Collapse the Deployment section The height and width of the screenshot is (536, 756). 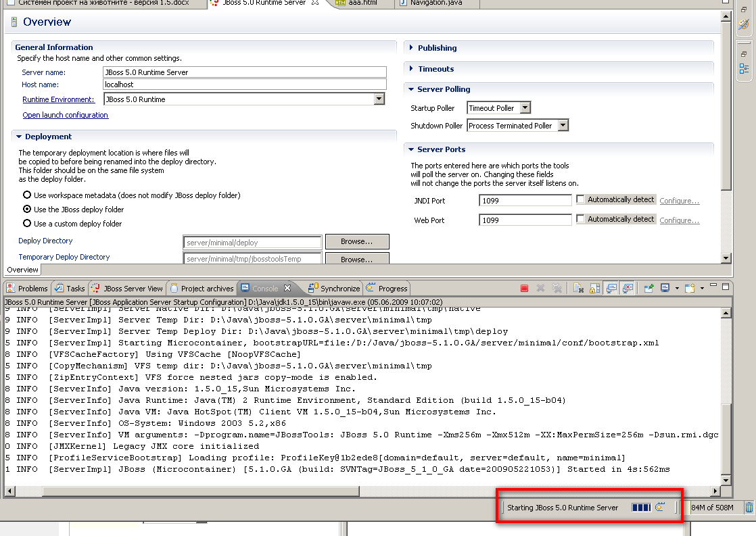pyautogui.click(x=19, y=137)
